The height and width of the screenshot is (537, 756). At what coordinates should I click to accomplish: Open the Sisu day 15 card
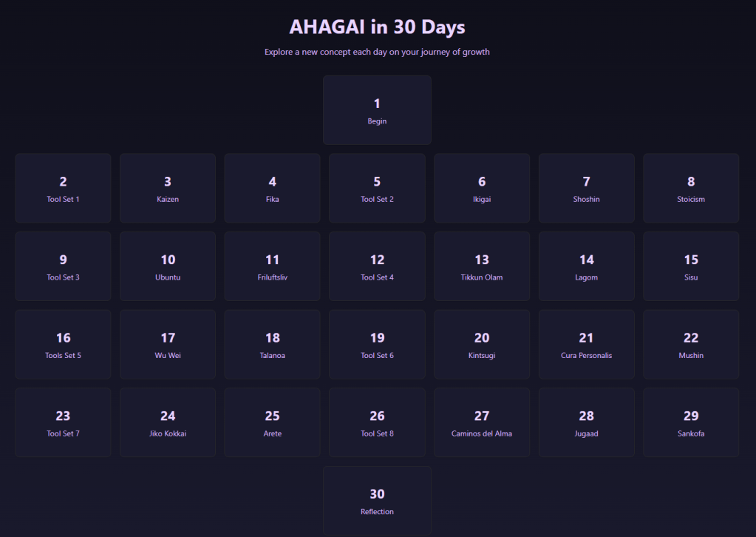click(x=691, y=267)
